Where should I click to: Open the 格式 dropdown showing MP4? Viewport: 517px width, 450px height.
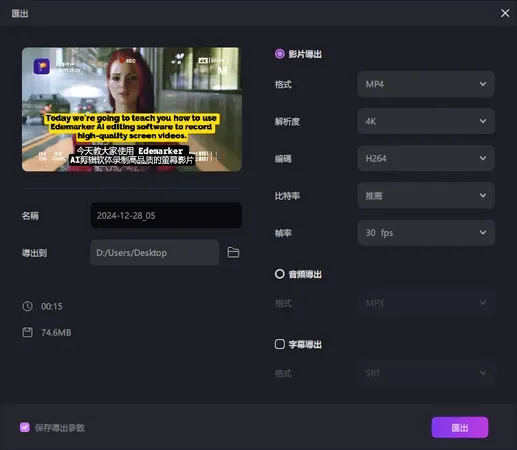pyautogui.click(x=426, y=84)
